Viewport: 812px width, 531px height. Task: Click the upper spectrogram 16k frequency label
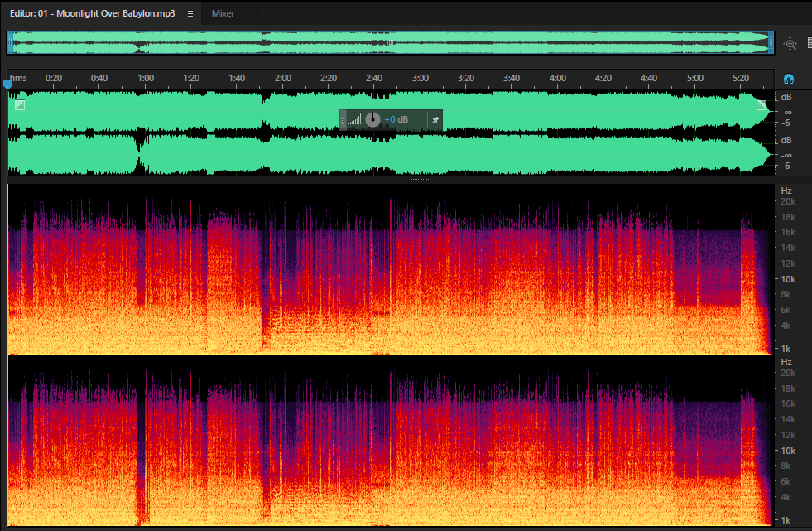click(788, 232)
